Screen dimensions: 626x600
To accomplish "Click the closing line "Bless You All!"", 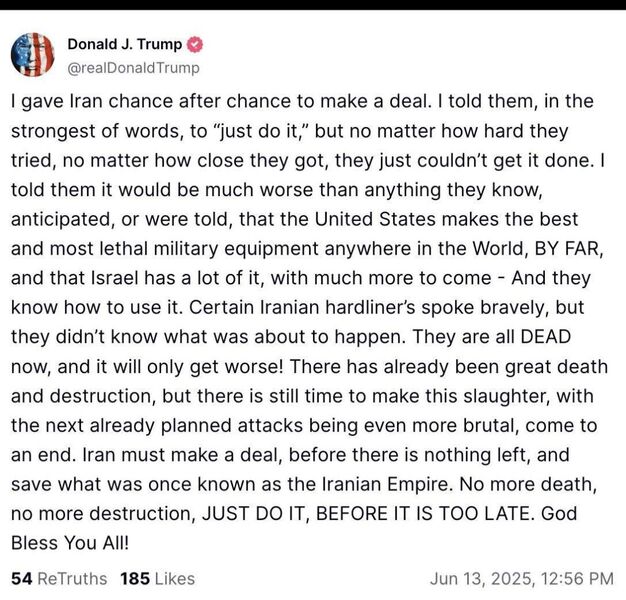I will pyautogui.click(x=70, y=543).
